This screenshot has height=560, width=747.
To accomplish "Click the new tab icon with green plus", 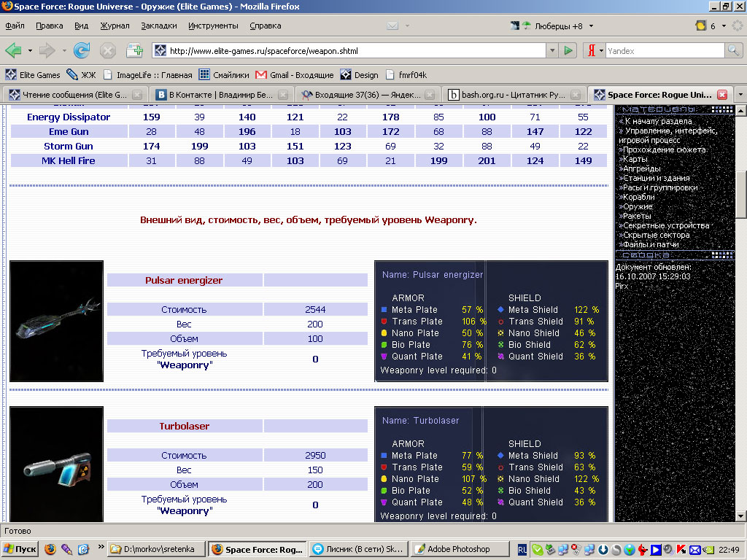I will click(134, 50).
